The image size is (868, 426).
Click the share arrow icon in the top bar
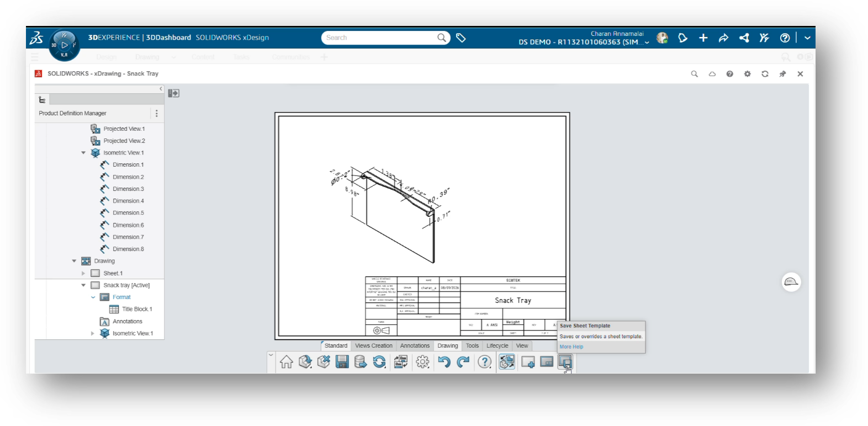723,38
